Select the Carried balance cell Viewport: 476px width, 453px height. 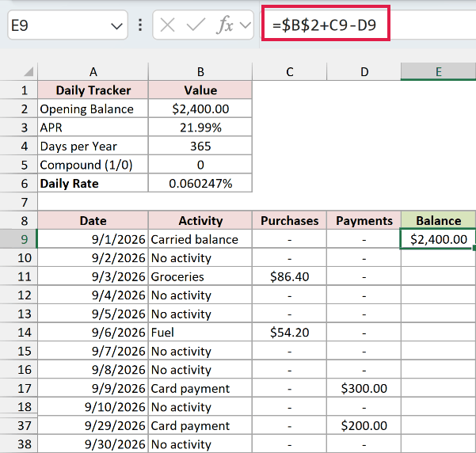pyautogui.click(x=200, y=239)
